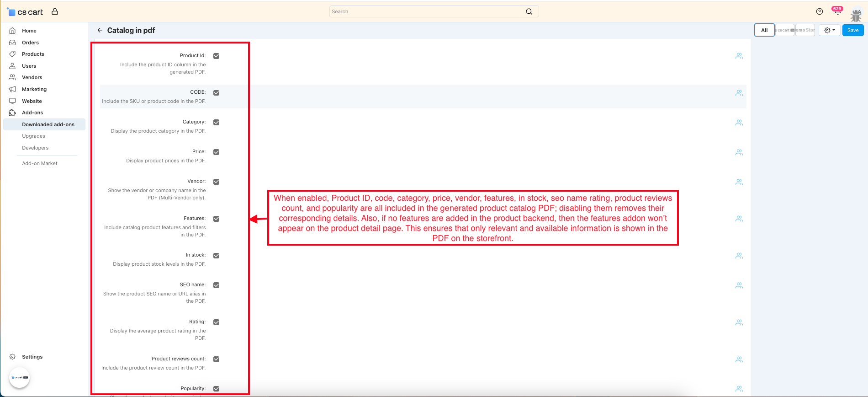This screenshot has height=397, width=868.
Task: Collapse the Add-ons sidebar section
Action: tap(32, 113)
